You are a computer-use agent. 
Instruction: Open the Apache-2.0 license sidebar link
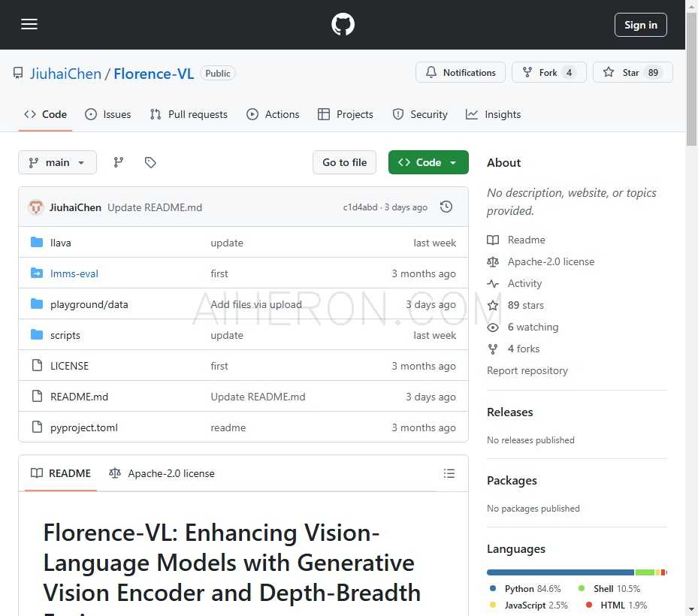(550, 261)
